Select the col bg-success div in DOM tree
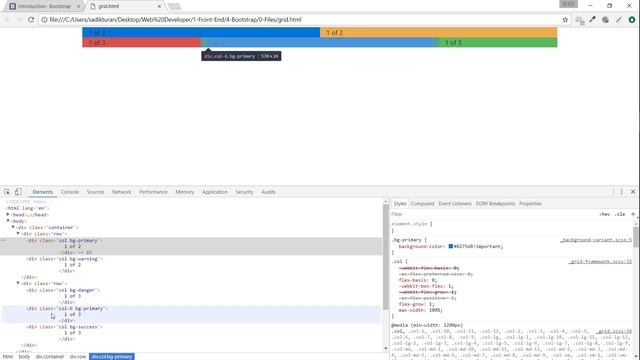 point(64,327)
